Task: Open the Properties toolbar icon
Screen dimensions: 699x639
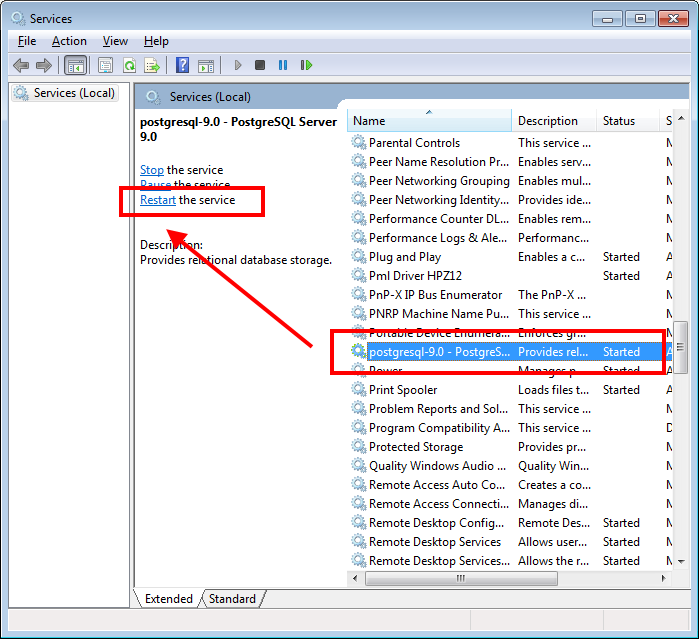Action: coord(105,65)
